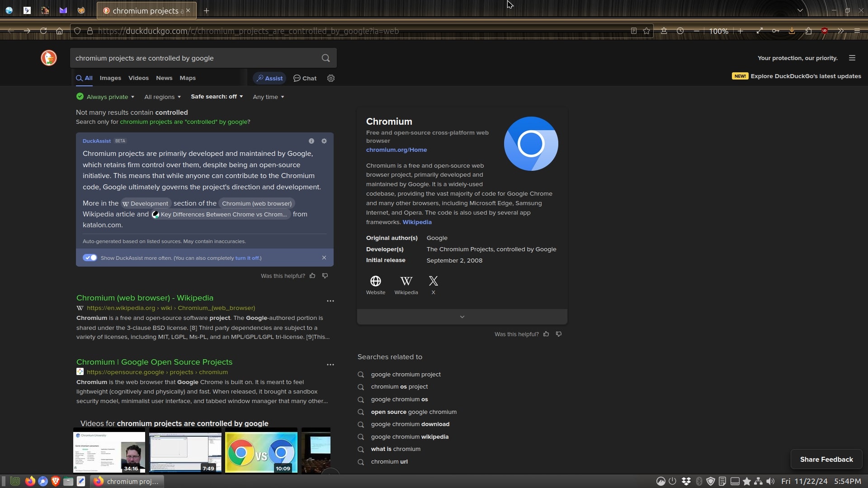Toggle the Assist button
The height and width of the screenshot is (488, 868).
[x=270, y=78]
